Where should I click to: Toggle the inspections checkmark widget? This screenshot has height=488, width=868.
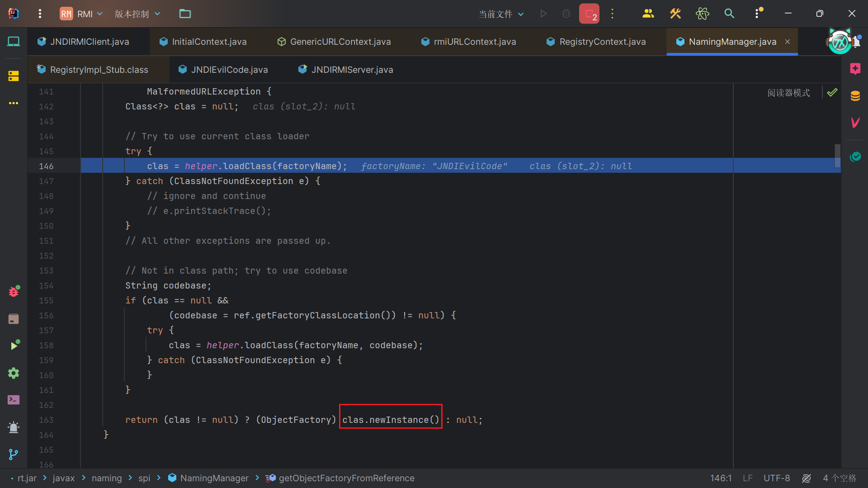coord(832,93)
